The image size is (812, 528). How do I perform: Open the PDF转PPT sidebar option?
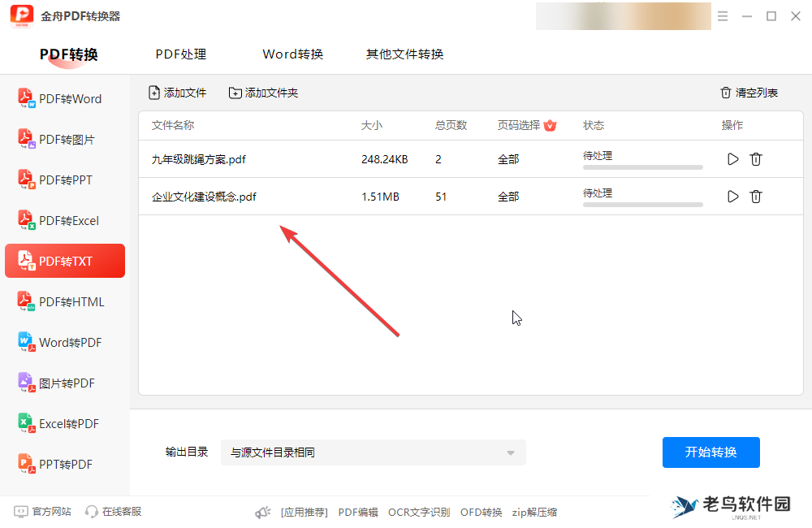(x=64, y=180)
